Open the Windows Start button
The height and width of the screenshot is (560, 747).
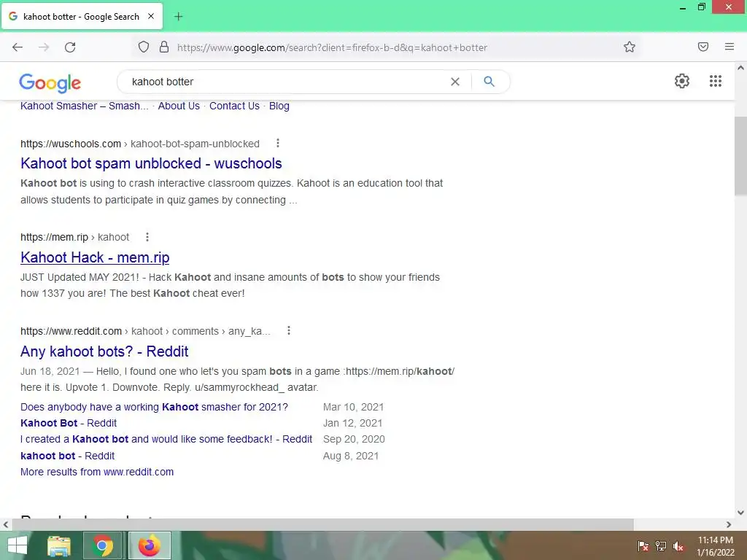(18, 545)
